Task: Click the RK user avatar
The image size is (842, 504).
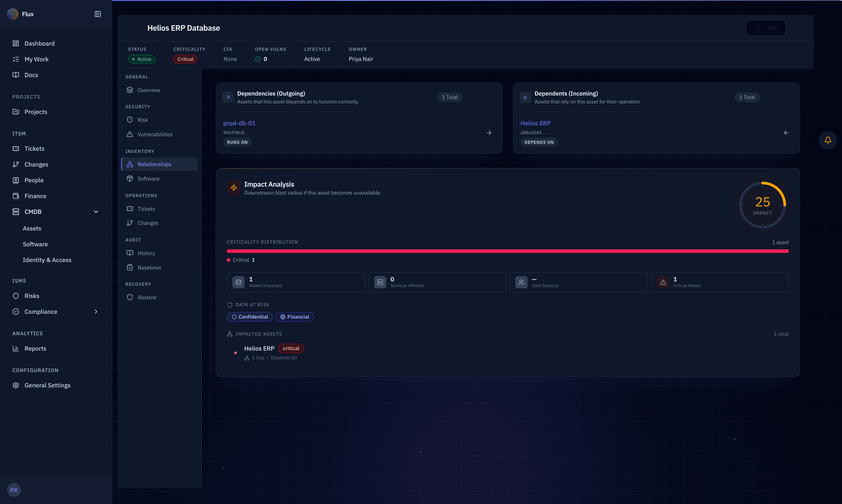Action: 14,490
